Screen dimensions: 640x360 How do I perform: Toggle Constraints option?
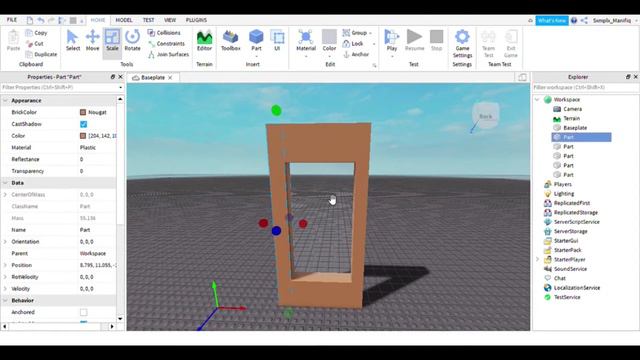tap(166, 43)
